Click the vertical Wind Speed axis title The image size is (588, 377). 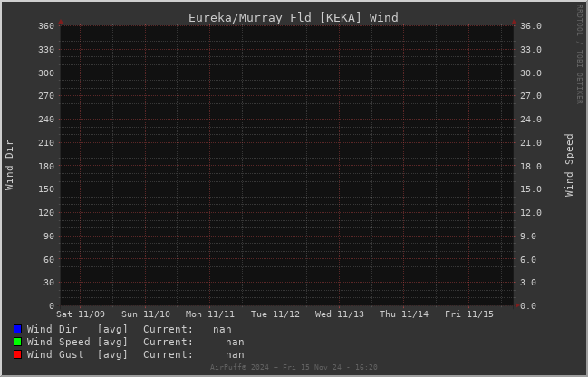tap(569, 165)
